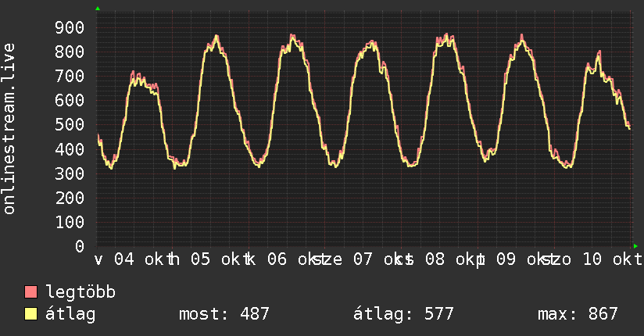Click the 800 y-axis label
644x336 pixels.
[x=70, y=52]
